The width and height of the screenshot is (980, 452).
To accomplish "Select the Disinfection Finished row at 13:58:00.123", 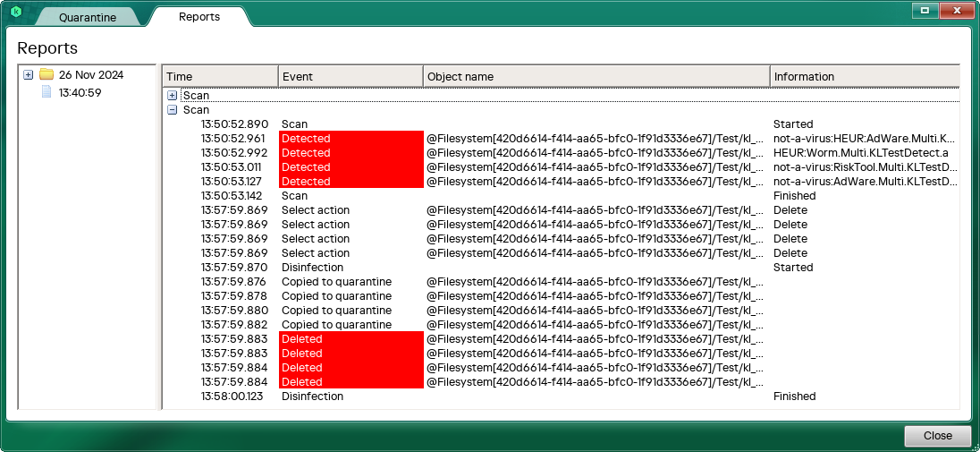I will click(x=313, y=397).
